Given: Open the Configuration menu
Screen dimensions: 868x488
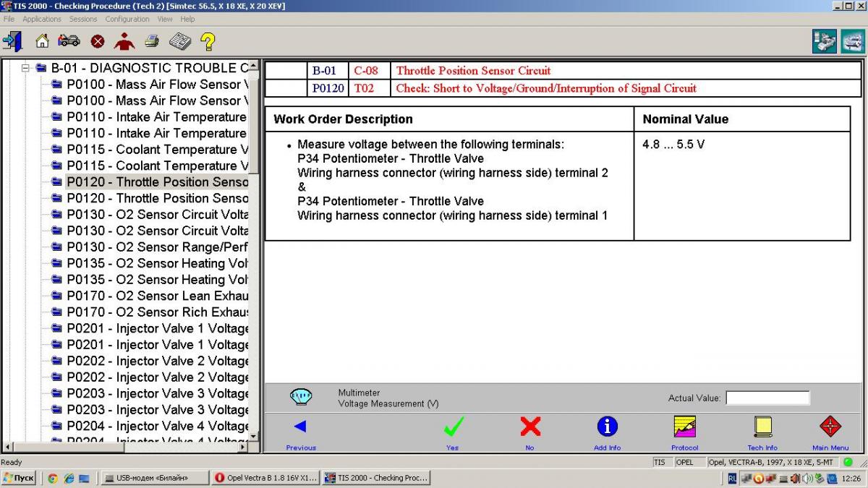Looking at the screenshot, I should pos(127,19).
